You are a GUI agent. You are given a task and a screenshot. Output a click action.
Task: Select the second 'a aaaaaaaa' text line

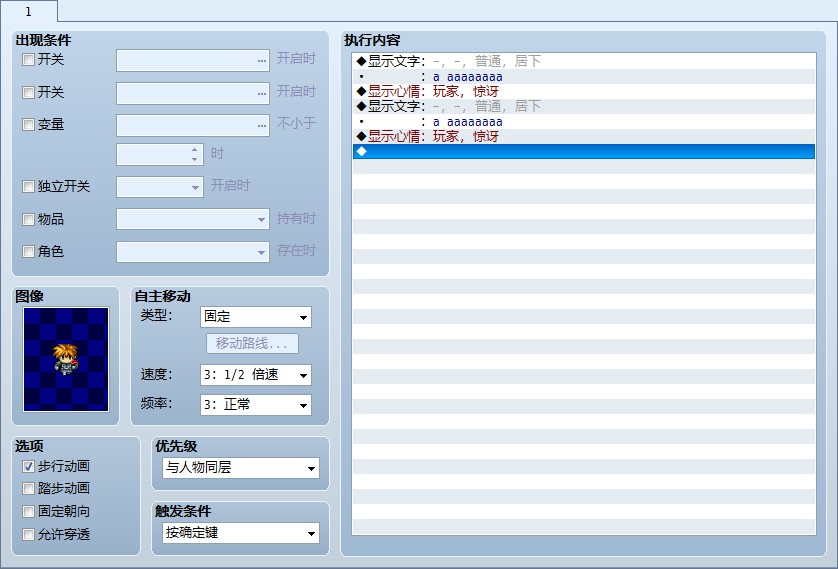point(584,121)
